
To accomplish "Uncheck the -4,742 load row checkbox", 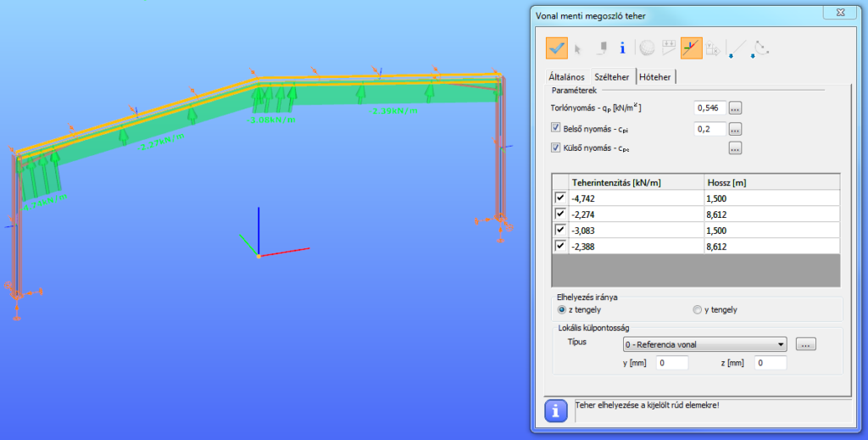I will pos(560,198).
